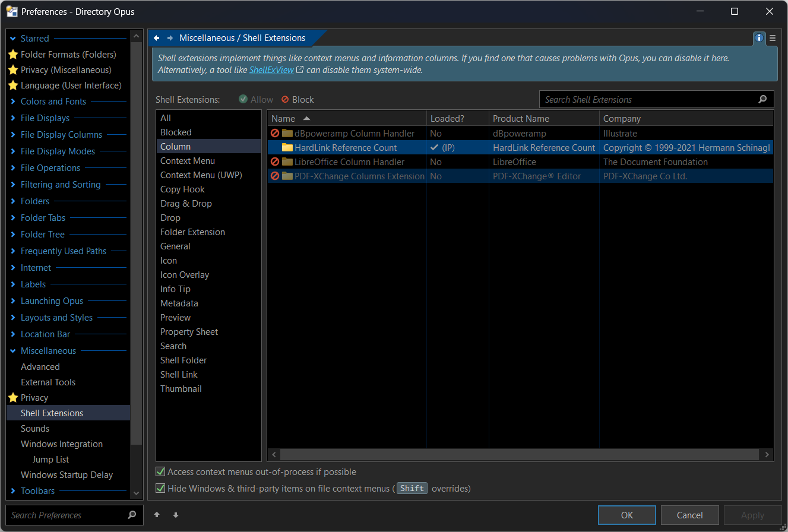Click the star icon next to Folder Formats (Folders)
788x532 pixels.
tap(13, 54)
